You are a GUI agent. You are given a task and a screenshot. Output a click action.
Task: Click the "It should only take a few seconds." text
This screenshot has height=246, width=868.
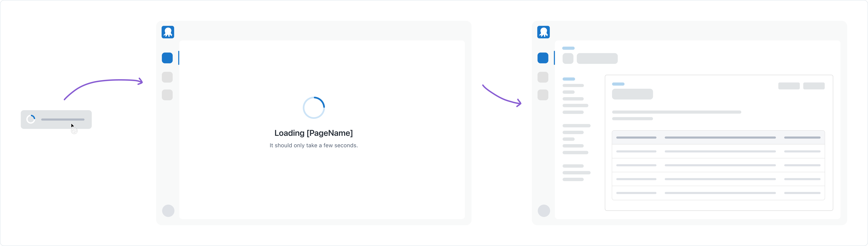(313, 145)
